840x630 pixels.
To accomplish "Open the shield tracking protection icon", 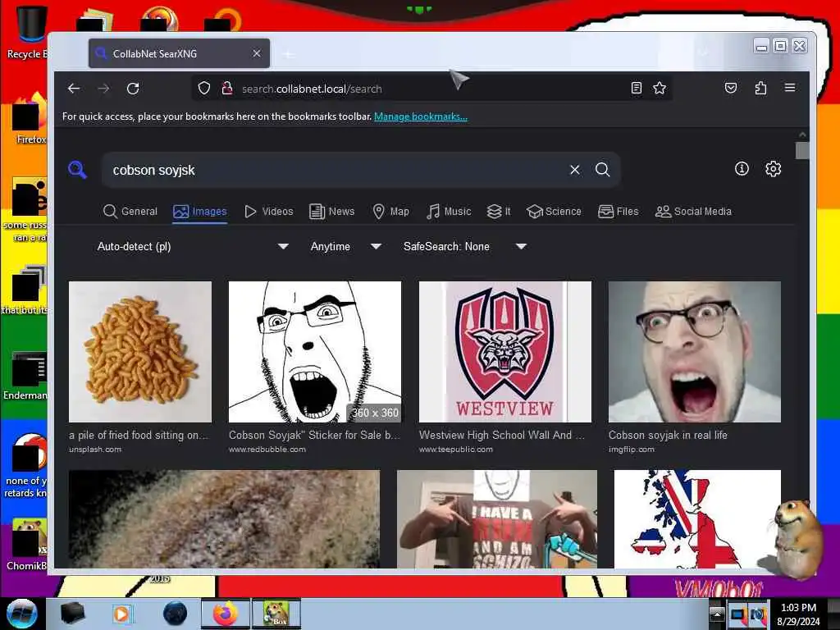I will 204,89.
